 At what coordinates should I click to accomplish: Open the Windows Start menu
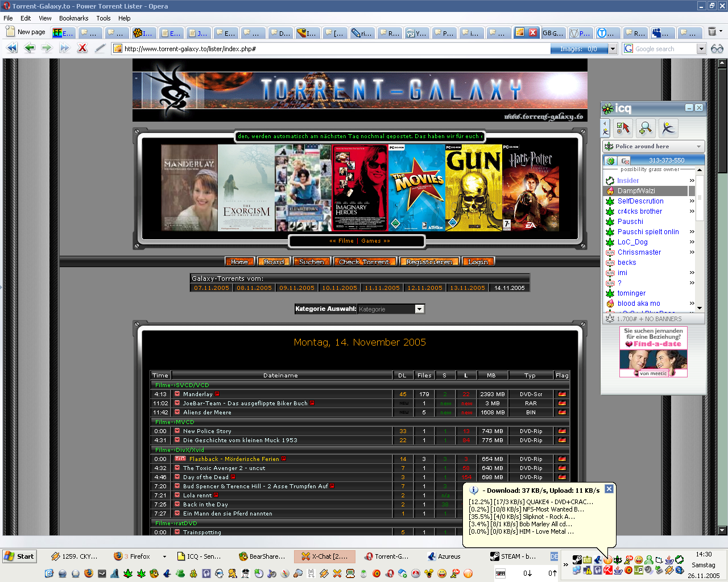tap(19, 556)
